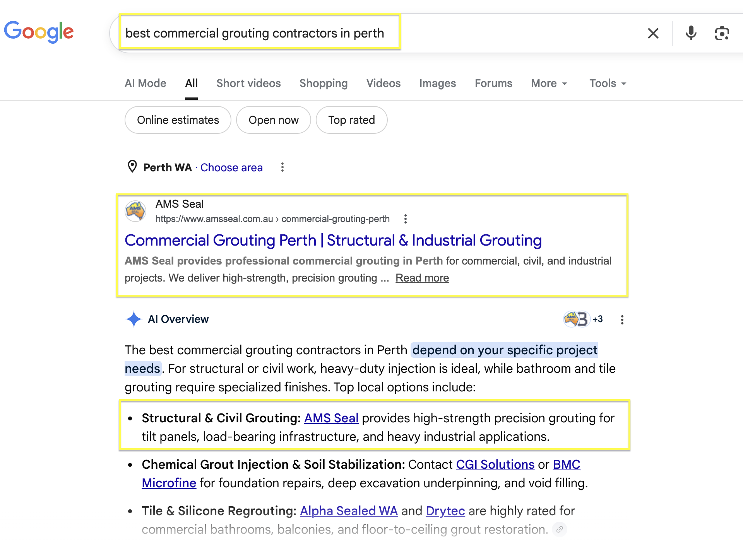
Task: Filter results by Open now
Action: (274, 120)
